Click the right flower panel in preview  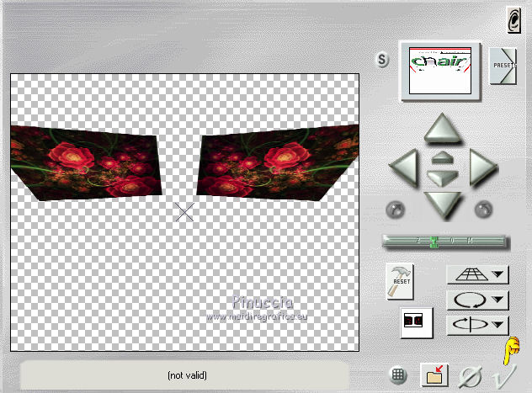[278, 162]
